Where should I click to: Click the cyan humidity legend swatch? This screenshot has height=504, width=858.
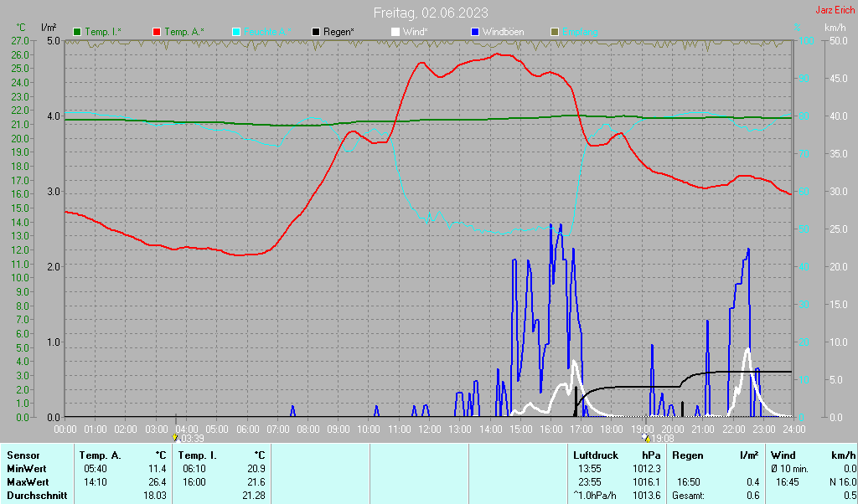(235, 32)
